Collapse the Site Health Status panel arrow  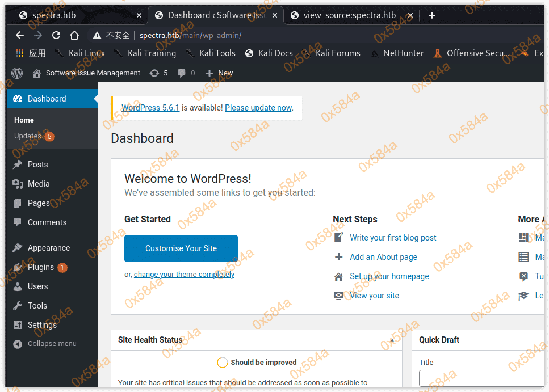point(392,340)
